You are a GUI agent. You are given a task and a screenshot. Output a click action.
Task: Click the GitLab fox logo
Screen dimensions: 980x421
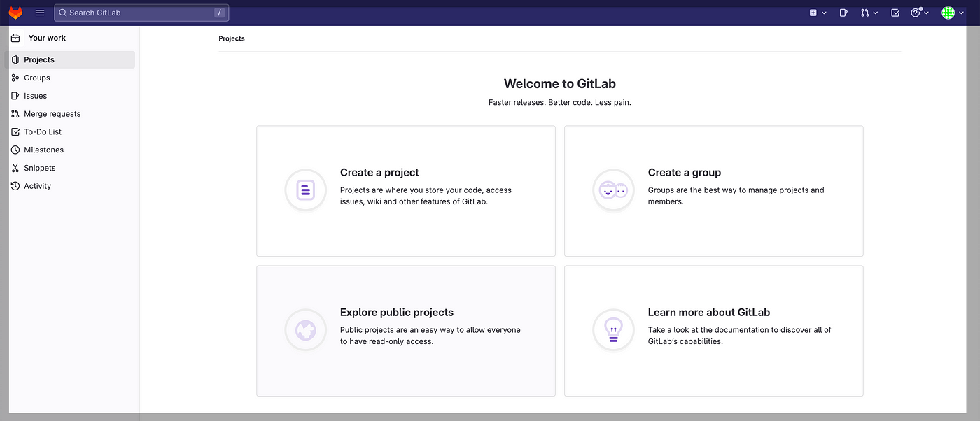point(15,13)
